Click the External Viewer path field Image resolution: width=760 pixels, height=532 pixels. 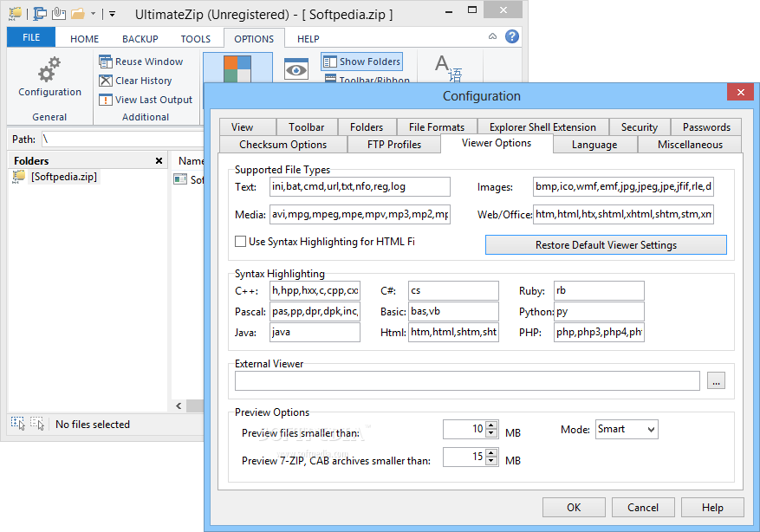click(x=467, y=381)
